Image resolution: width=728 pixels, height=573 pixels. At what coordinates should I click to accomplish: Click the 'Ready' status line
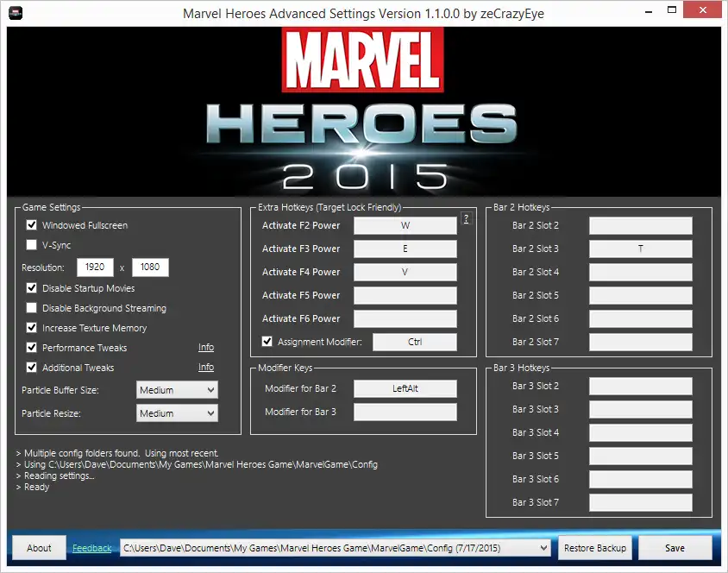[x=33, y=487]
